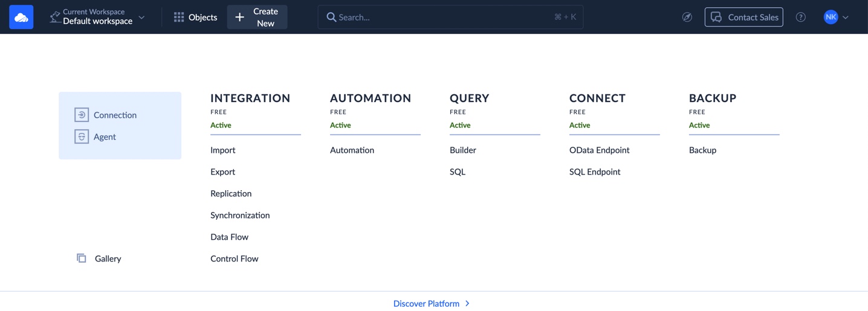Click the Connection icon in side panel

coord(82,115)
